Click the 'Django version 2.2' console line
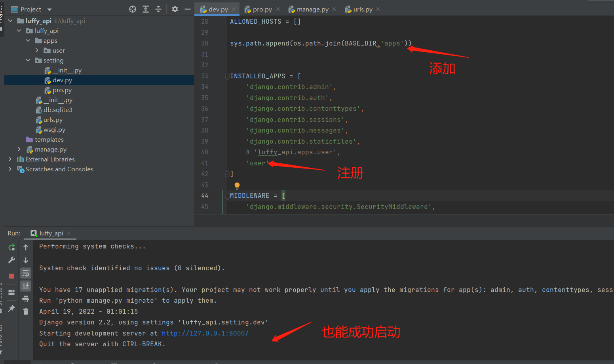The width and height of the screenshot is (614, 364). pos(154,322)
